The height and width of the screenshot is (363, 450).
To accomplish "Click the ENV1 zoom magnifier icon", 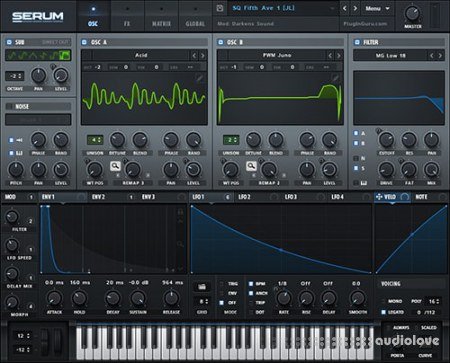I will [180, 244].
